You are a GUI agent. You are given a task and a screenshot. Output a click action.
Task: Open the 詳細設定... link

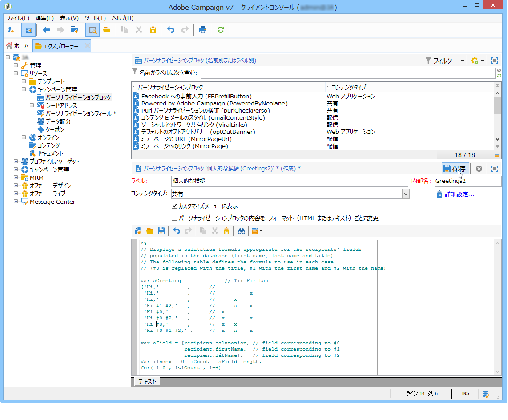[x=460, y=194]
